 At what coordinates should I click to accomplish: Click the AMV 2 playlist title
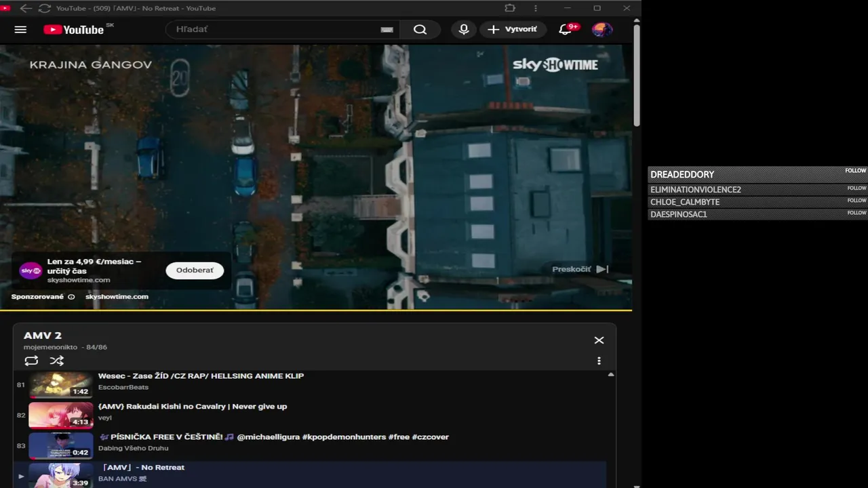point(43,335)
